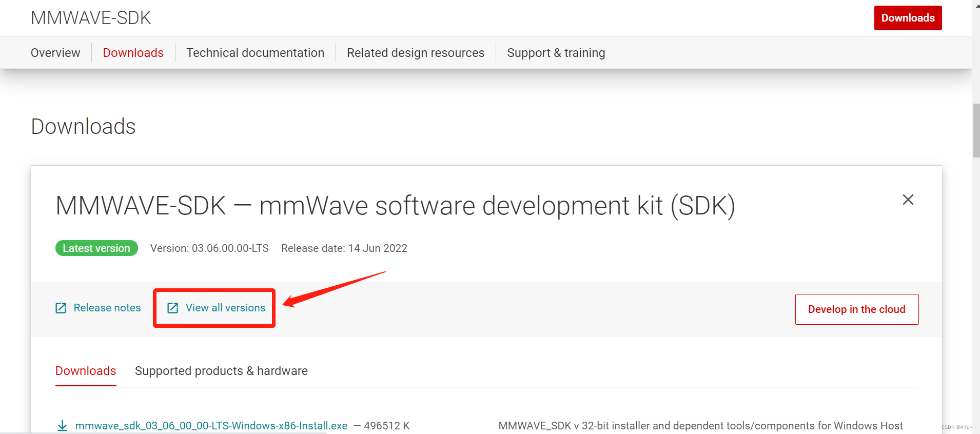
Task: Click the MMWAVE-SDK page title at the top
Action: pos(91,18)
